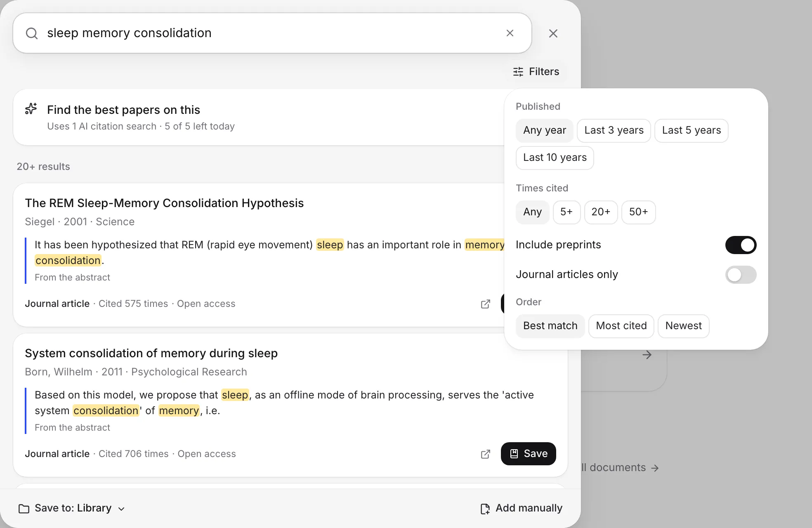The width and height of the screenshot is (812, 528).
Task: Select Any times cited option
Action: pyautogui.click(x=533, y=212)
